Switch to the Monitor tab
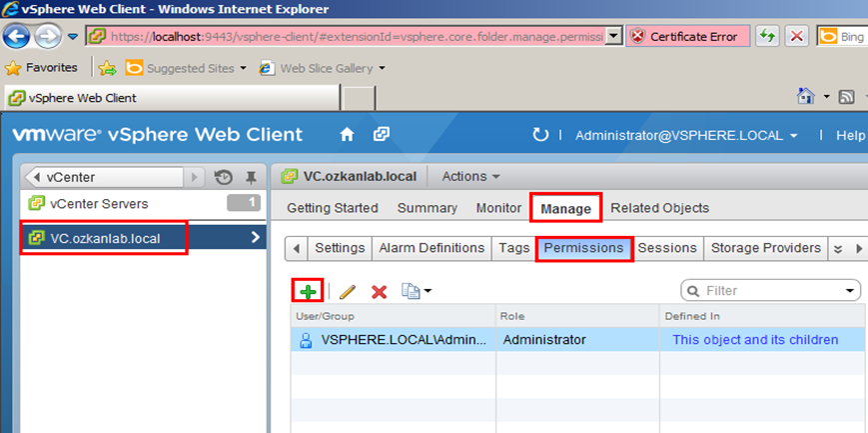The image size is (868, 433). click(x=498, y=208)
